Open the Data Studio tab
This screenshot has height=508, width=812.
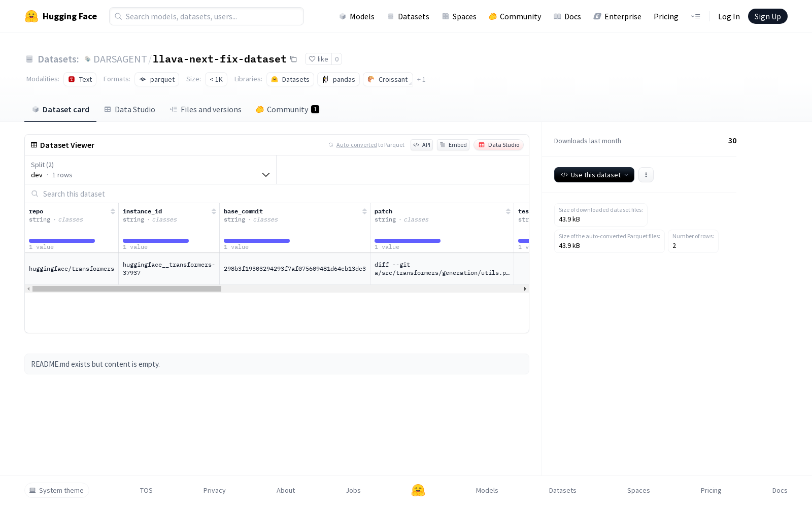(129, 109)
